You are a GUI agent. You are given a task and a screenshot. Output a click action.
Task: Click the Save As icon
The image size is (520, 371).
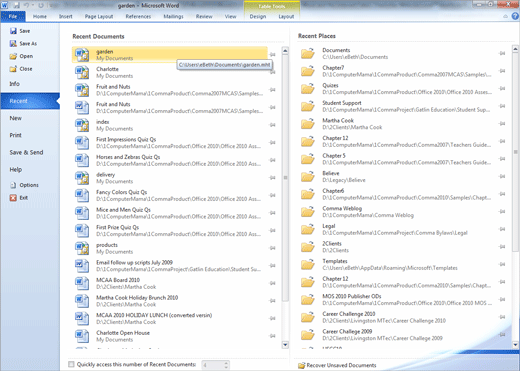[x=13, y=44]
